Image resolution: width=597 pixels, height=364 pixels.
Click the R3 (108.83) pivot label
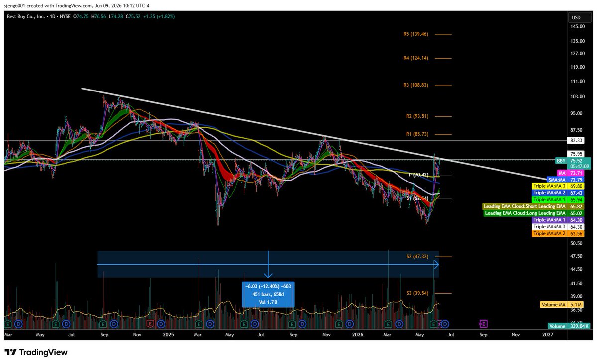click(415, 85)
